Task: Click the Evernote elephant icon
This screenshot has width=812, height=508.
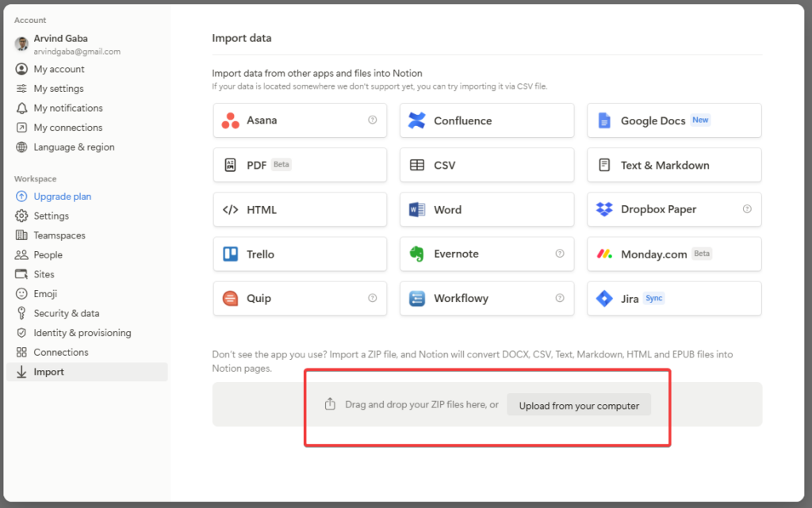Action: [x=417, y=254]
